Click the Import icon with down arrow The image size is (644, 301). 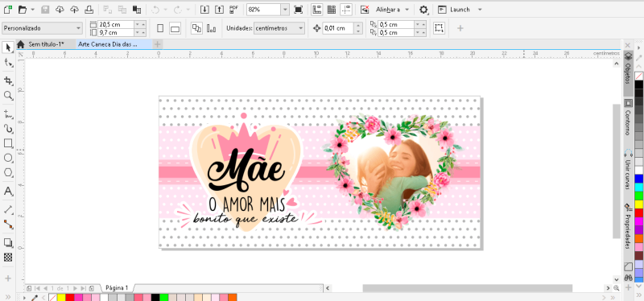(x=205, y=9)
